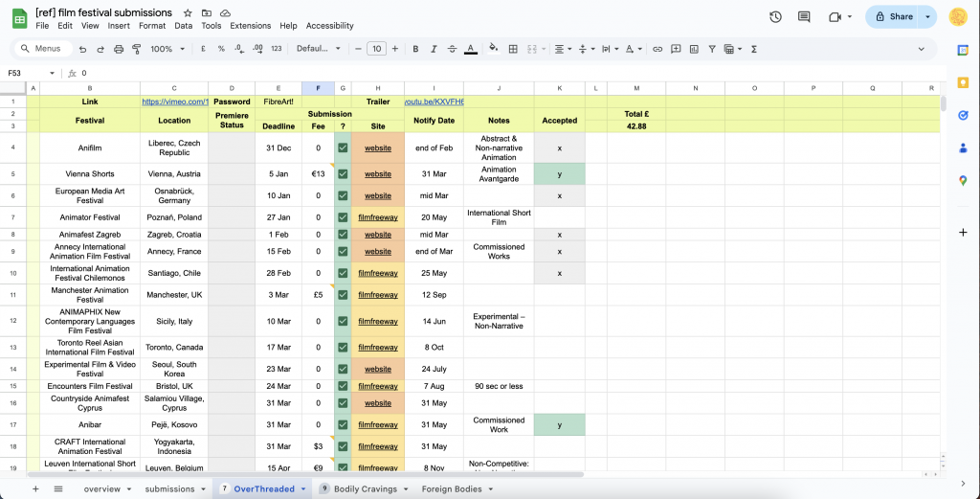Uncheck the Vienna Shorts submission checkbox
This screenshot has height=499, width=980.
coord(343,174)
